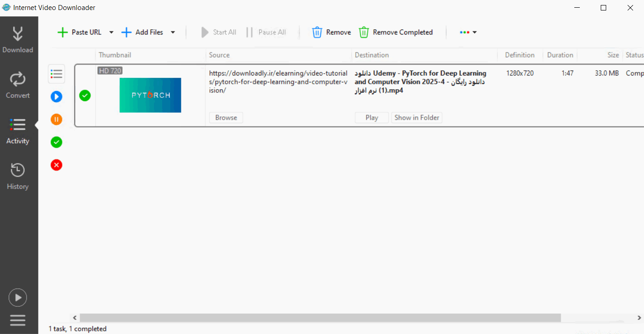Filter by downloading tasks (blue play icon)
Image resolution: width=644 pixels, height=334 pixels.
click(x=56, y=96)
